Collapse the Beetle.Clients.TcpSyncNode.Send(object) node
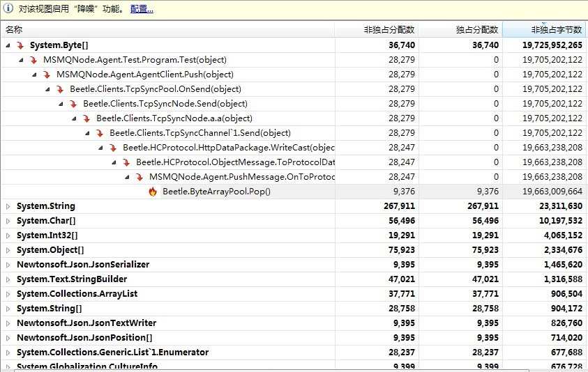This screenshot has width=588, height=372. click(61, 104)
